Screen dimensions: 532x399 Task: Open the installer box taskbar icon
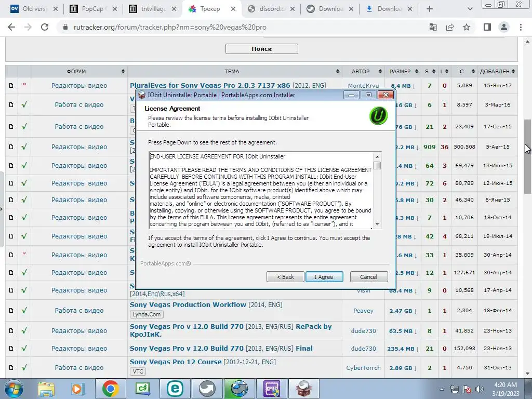click(304, 389)
